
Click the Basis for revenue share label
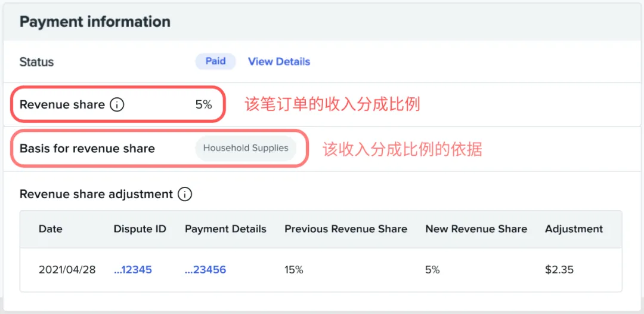[87, 149]
